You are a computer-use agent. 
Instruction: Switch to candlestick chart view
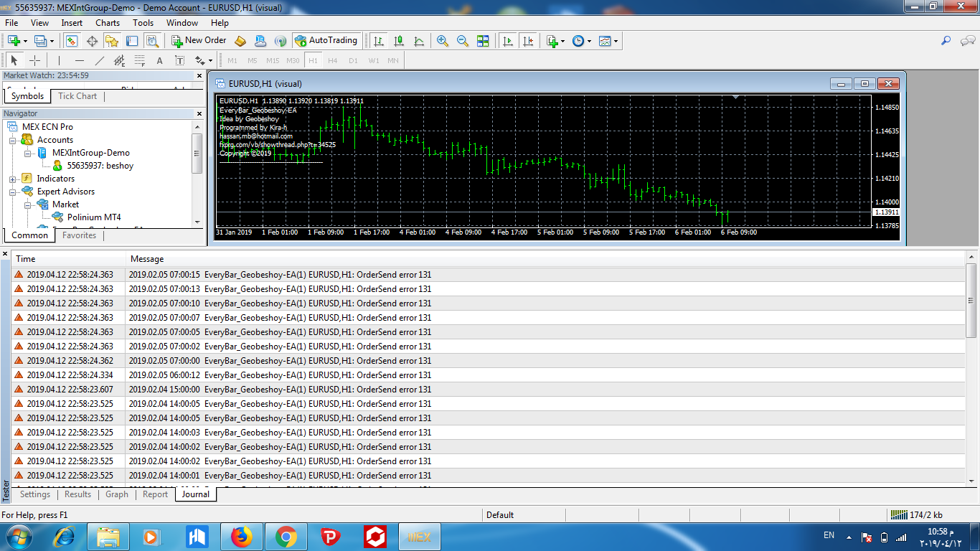click(x=399, y=41)
